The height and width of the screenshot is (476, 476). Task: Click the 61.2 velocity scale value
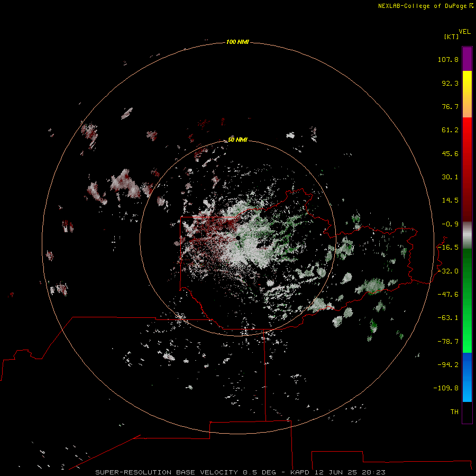(450, 130)
